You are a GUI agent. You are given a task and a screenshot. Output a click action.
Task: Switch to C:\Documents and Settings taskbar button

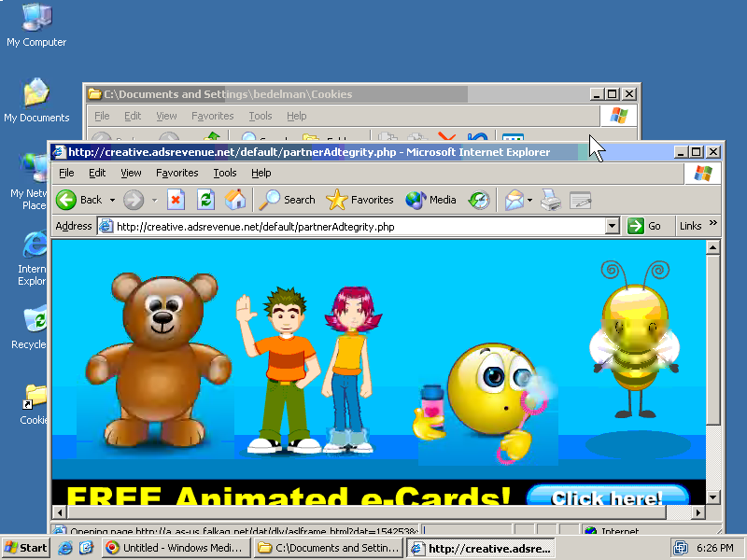click(x=329, y=548)
